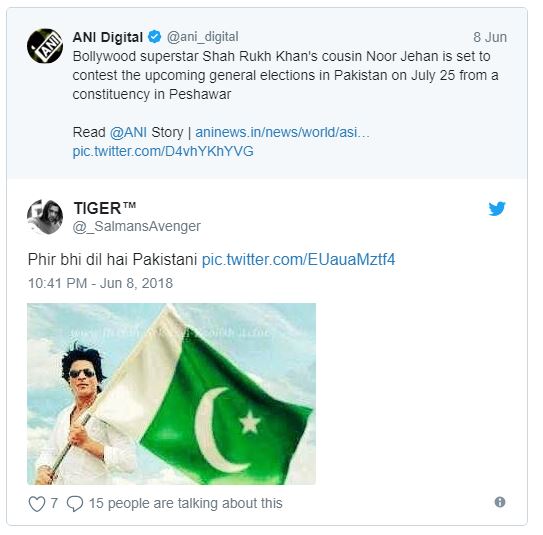Viewport: 543px width, 535px height.
Task: Open pic.twitter.com/D4vhYKhYVG link
Action: [163, 151]
